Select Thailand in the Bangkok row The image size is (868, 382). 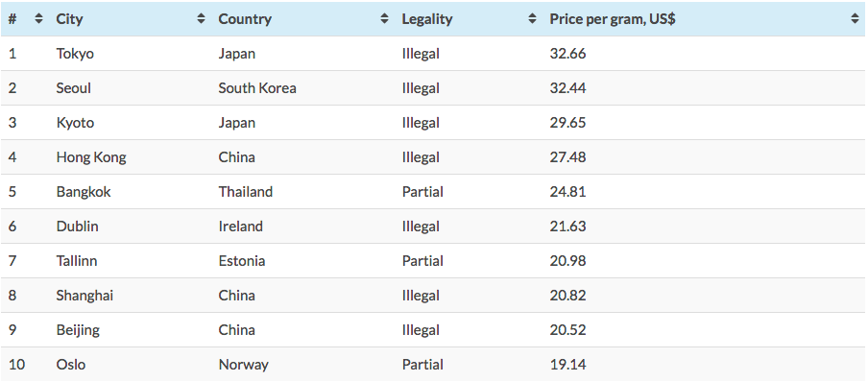coord(245,192)
